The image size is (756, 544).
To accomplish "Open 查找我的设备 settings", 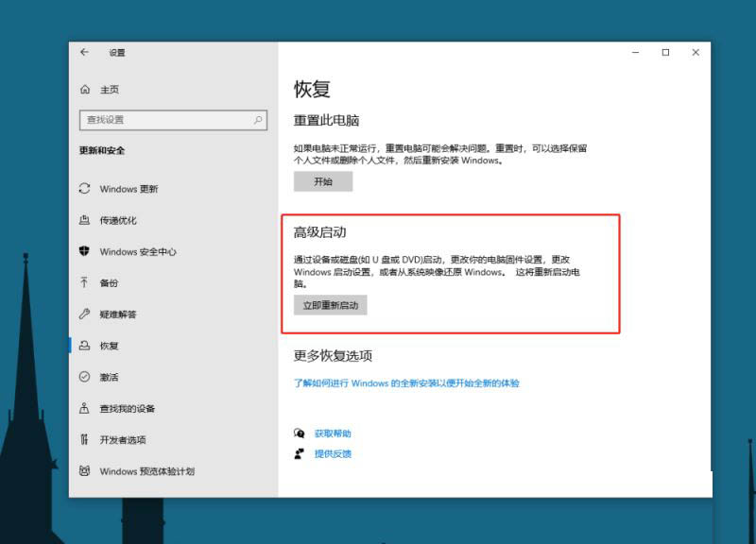I will coord(128,408).
